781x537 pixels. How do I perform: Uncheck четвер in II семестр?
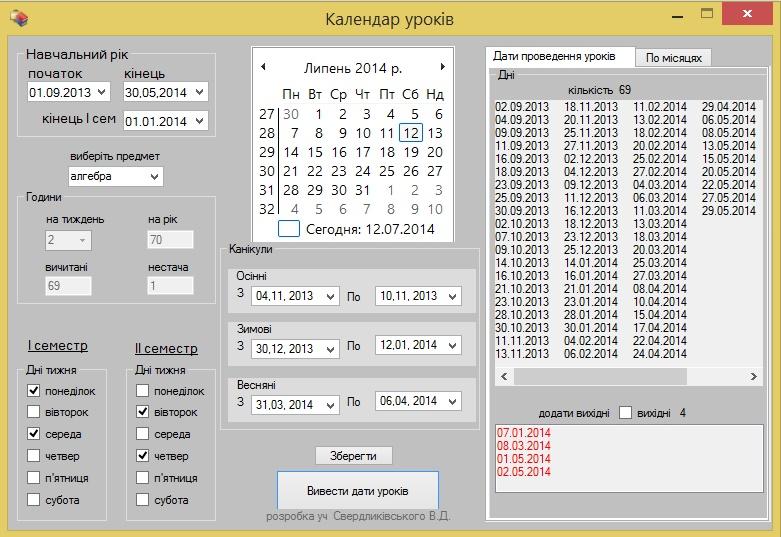click(x=142, y=456)
